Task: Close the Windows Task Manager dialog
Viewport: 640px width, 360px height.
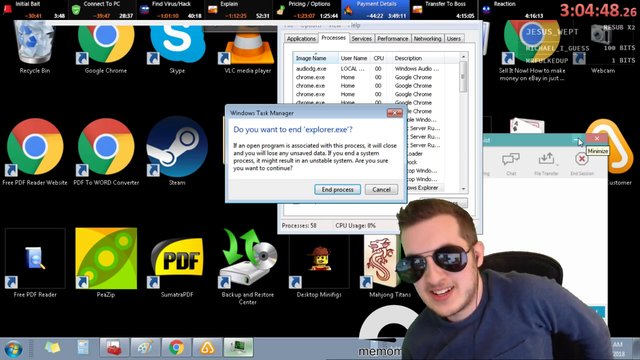Action: pyautogui.click(x=394, y=113)
